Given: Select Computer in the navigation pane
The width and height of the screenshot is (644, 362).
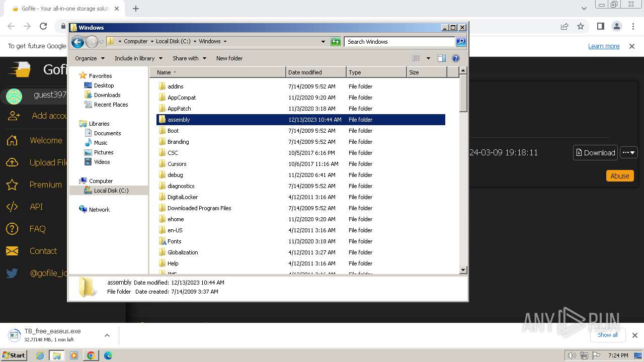Looking at the screenshot, I should [101, 181].
